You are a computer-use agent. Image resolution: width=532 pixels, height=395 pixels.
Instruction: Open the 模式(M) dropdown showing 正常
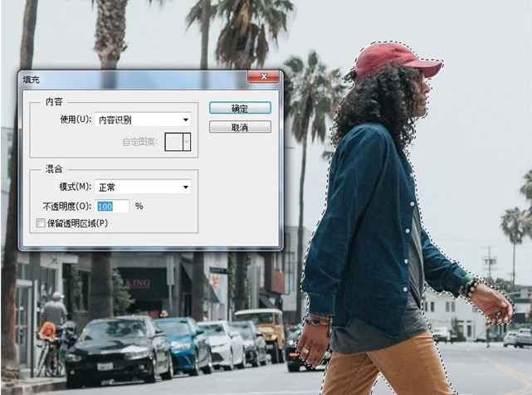pos(143,187)
